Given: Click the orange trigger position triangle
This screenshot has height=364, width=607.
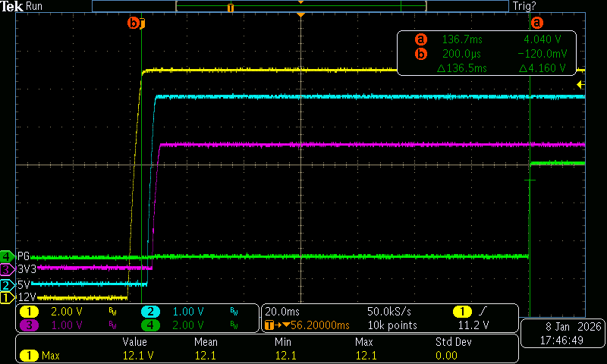Looking at the screenshot, I should tap(301, 15).
